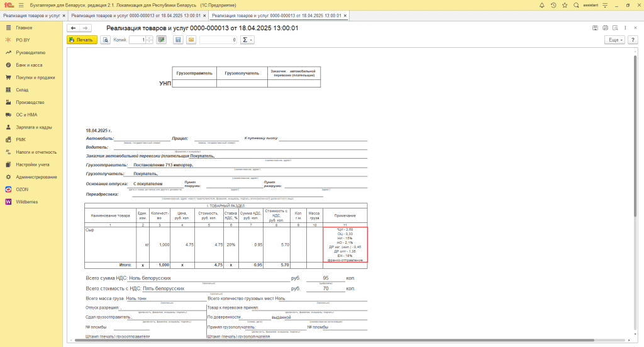The height and width of the screenshot is (347, 644).
Task: Click the assistant user name
Action: click(590, 5)
